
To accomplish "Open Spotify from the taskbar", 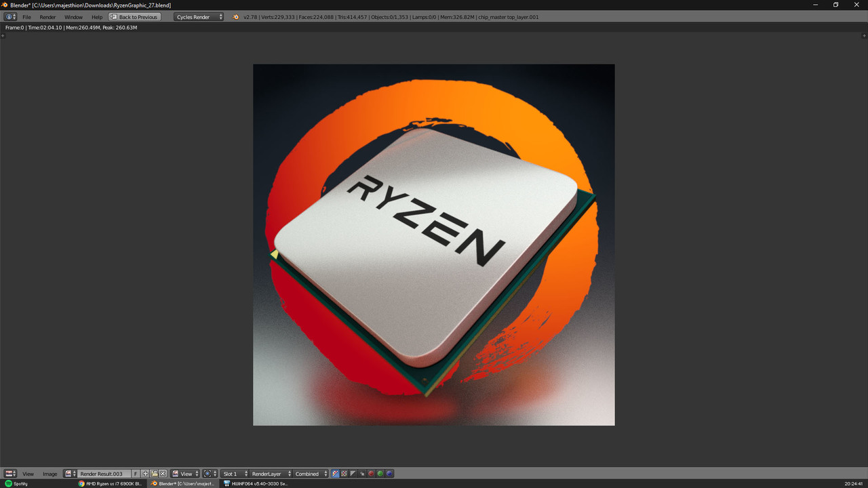I will click(17, 484).
